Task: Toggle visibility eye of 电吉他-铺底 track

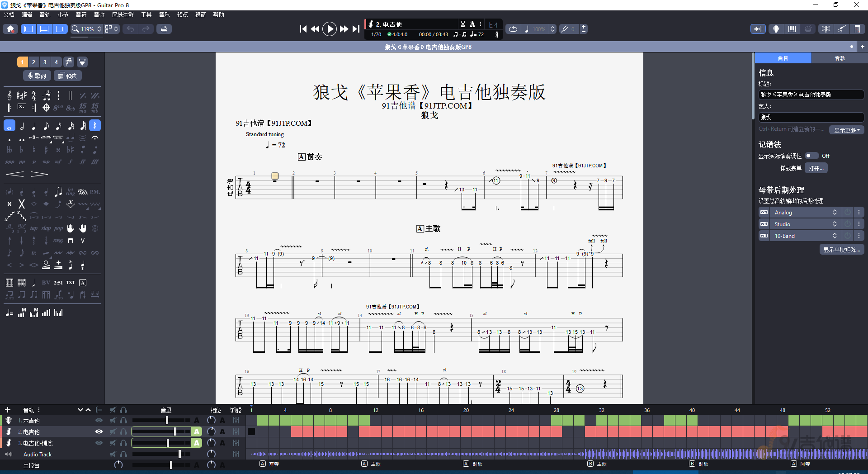Action: coord(99,443)
